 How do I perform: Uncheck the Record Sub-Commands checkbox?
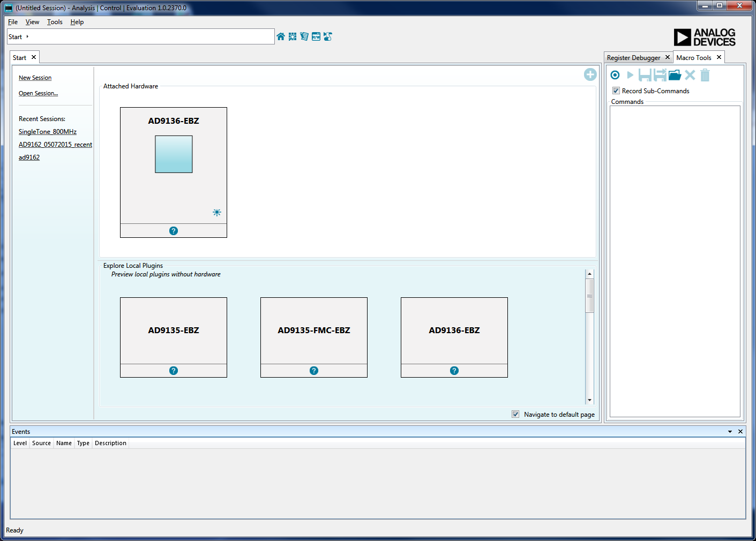[x=616, y=91]
